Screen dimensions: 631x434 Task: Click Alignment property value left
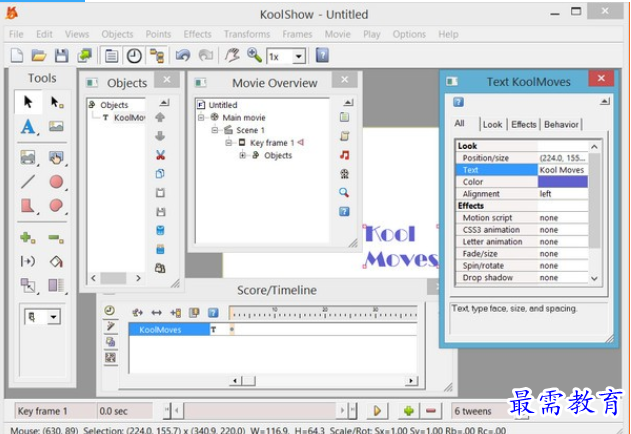[x=563, y=194]
